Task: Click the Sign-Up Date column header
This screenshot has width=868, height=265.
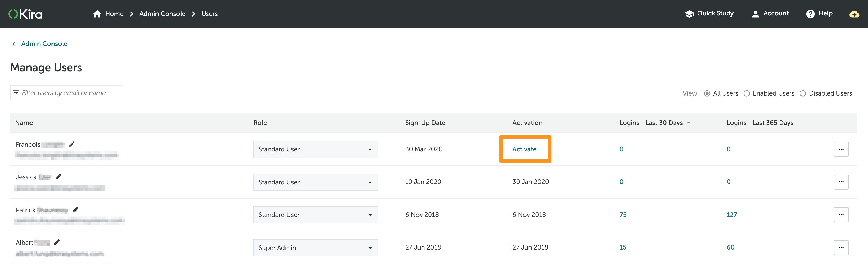Action: click(425, 123)
